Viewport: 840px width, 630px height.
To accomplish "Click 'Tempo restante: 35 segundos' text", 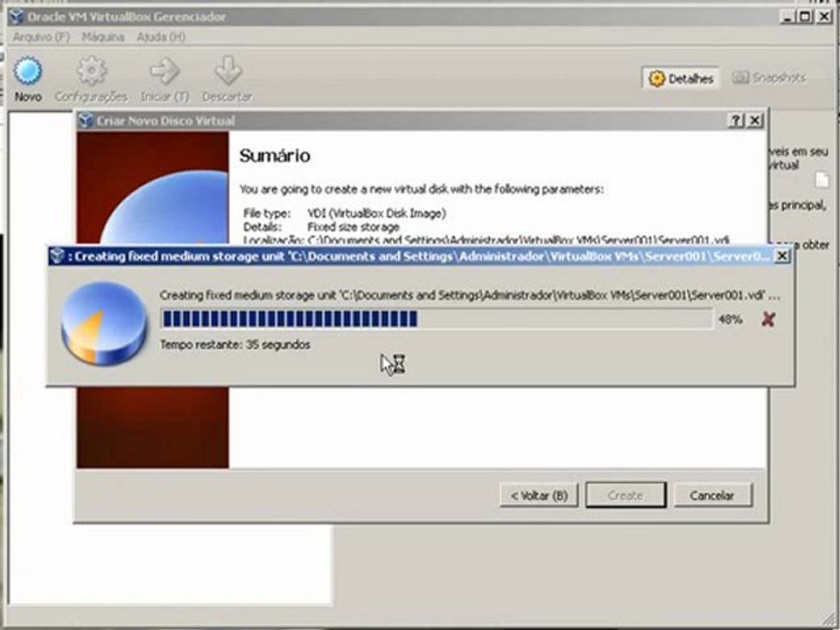I will [x=235, y=345].
